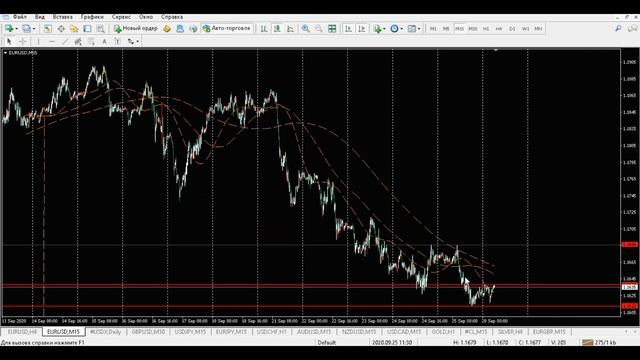Screen dimensions: 640x360
Task: Click the search magnifier icon at top right
Action: pyautogui.click(x=618, y=28)
